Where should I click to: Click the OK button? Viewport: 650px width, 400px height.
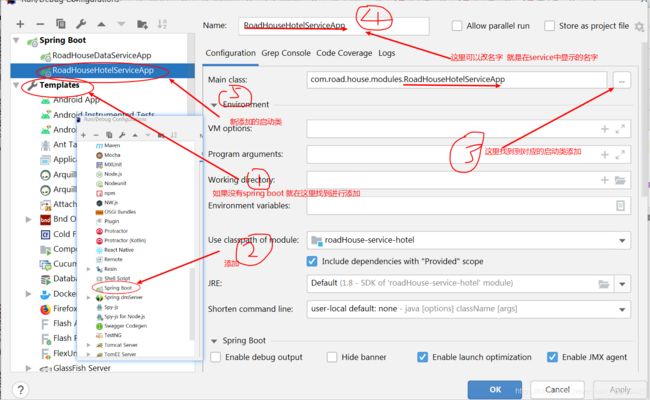pos(495,390)
